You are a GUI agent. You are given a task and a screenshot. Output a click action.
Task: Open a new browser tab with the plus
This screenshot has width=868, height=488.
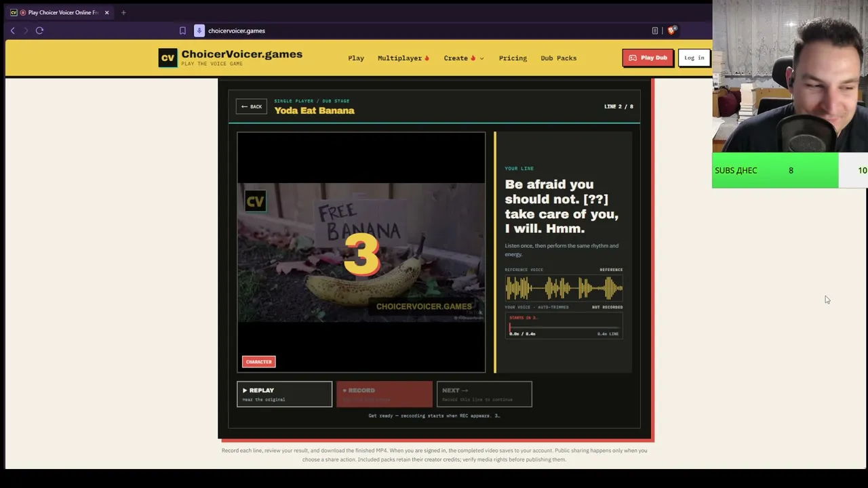point(123,12)
